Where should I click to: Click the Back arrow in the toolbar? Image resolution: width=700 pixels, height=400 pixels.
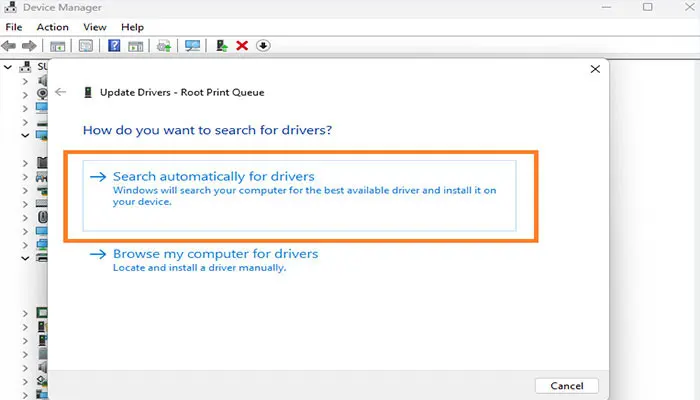tap(9, 46)
